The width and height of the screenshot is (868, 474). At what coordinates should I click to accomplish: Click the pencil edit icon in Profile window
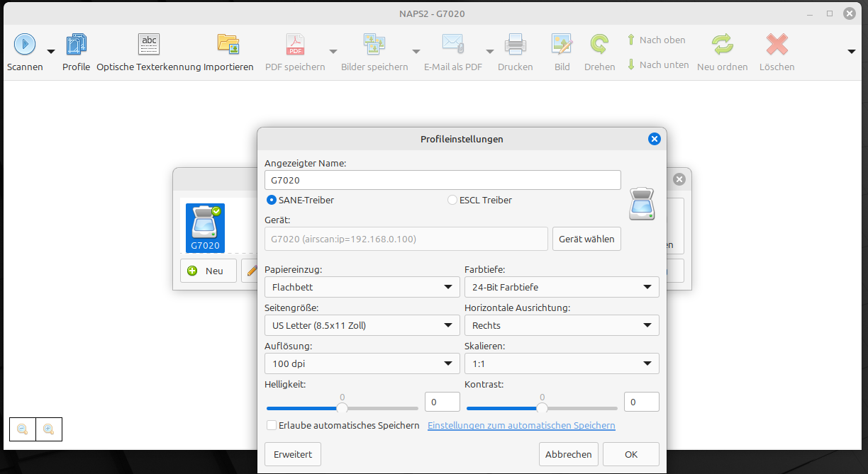[251, 271]
